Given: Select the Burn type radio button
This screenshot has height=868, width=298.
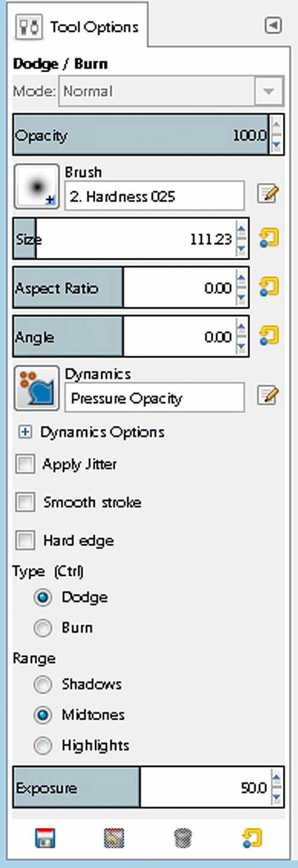Looking at the screenshot, I should (43, 628).
